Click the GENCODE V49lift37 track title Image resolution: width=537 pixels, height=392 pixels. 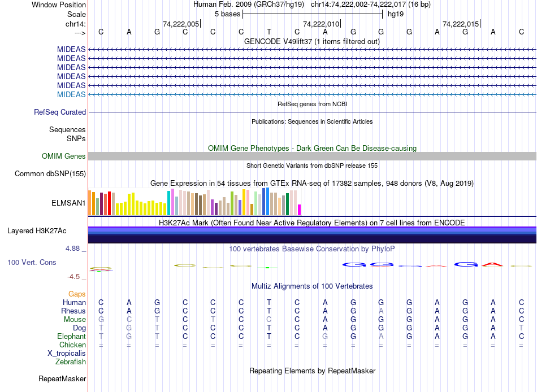[312, 41]
